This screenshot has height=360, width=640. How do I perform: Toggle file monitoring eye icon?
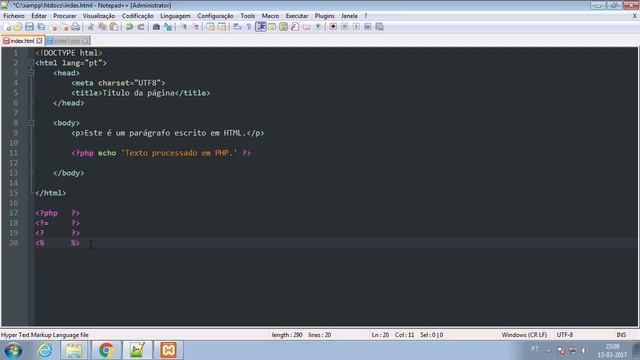point(318,27)
